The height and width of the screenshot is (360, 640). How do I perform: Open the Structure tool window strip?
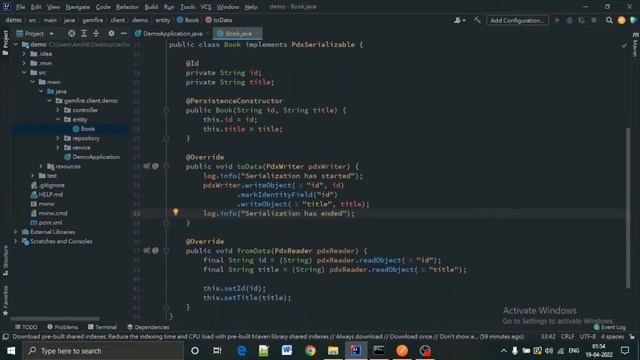pyautogui.click(x=5, y=260)
